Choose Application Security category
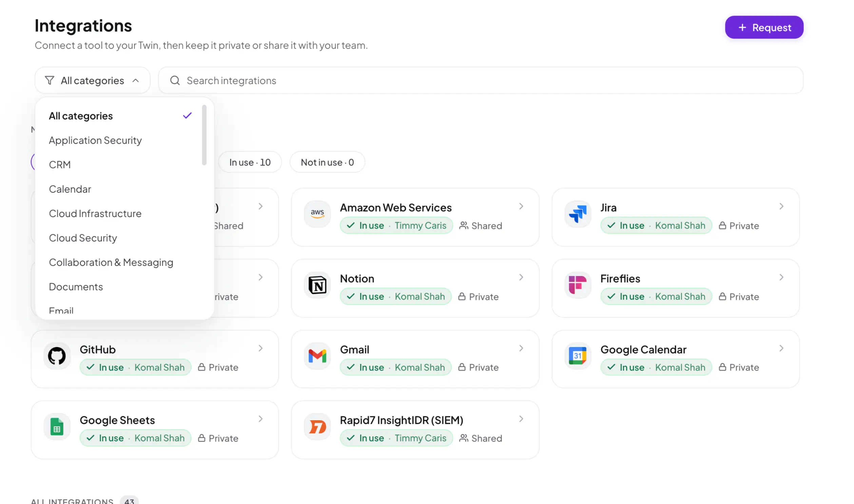 coord(120,140)
